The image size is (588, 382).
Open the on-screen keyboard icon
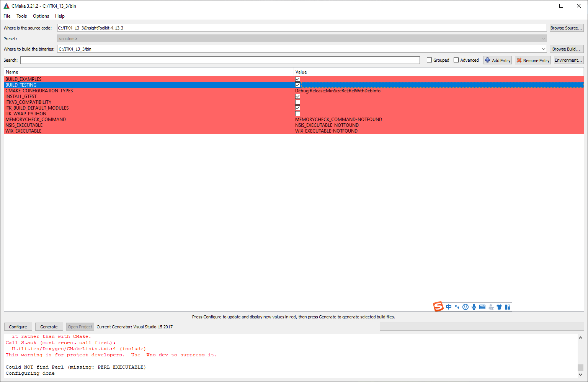point(482,307)
